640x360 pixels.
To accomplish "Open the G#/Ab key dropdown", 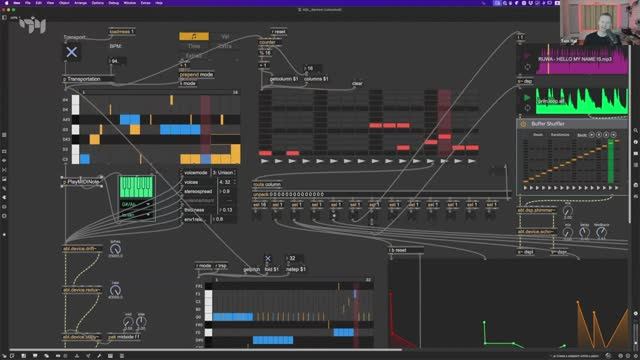I will tap(136, 204).
